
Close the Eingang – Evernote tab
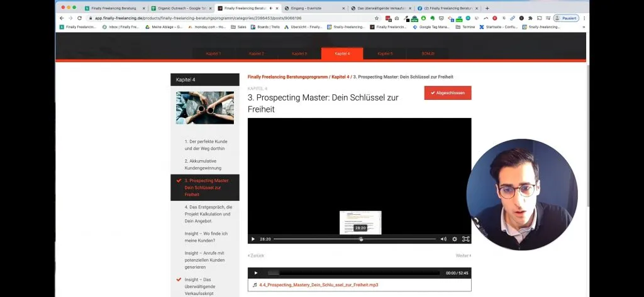pos(343,8)
